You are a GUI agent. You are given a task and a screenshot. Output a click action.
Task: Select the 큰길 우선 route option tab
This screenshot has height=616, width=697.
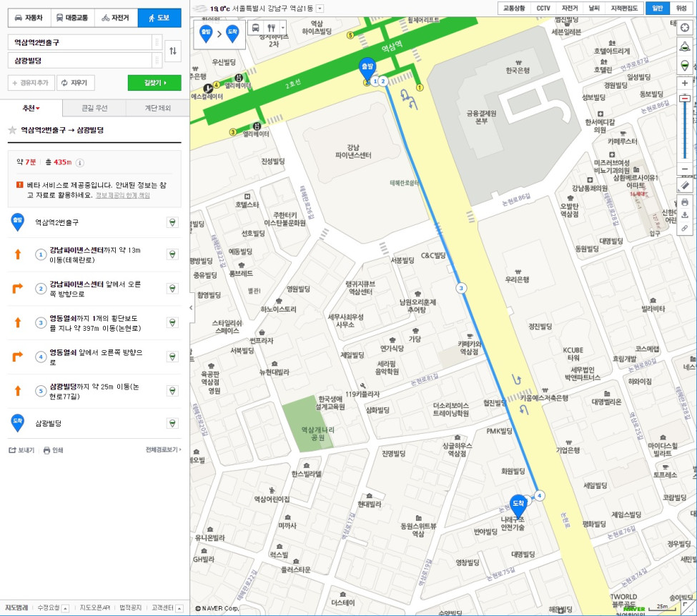(x=94, y=109)
